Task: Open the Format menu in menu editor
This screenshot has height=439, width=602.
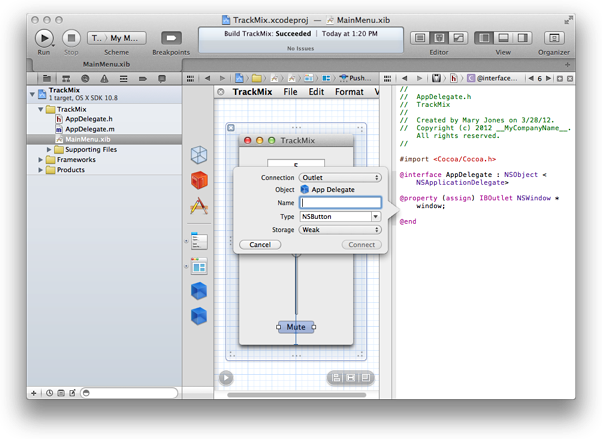Action: coord(349,92)
